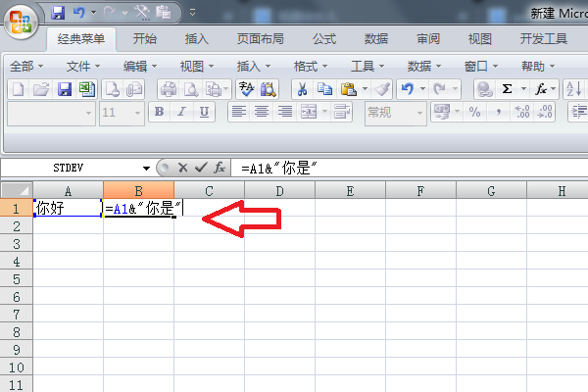Run spelling check icon
Image resolution: width=588 pixels, height=392 pixels.
click(246, 89)
